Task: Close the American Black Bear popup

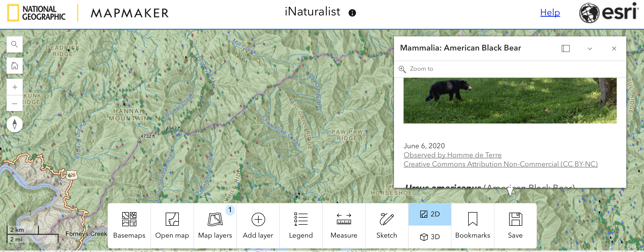Action: 614,48
